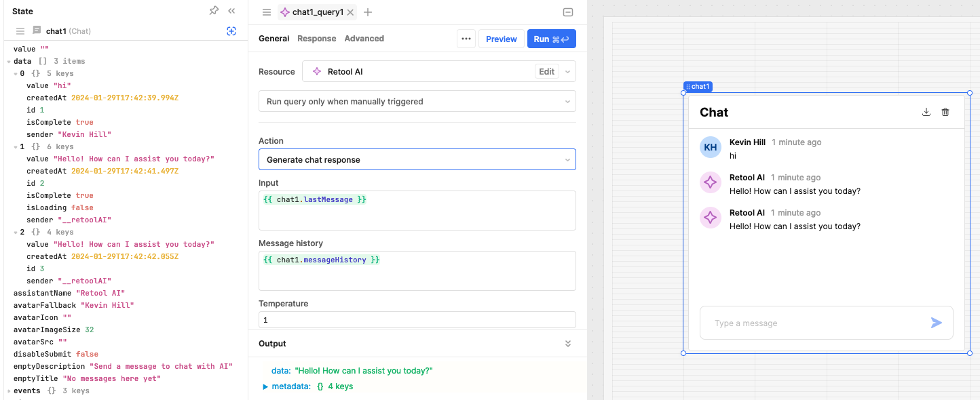980x400 pixels.
Task: Click avatarFallback value "Kevin Hill"
Action: coord(107,305)
